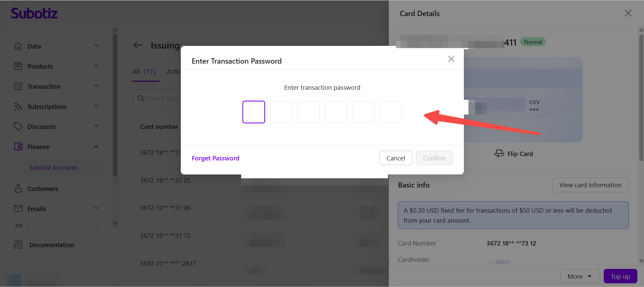Viewport: 644px width, 287px height.
Task: Switch to the All (17) tab
Action: coord(144,71)
